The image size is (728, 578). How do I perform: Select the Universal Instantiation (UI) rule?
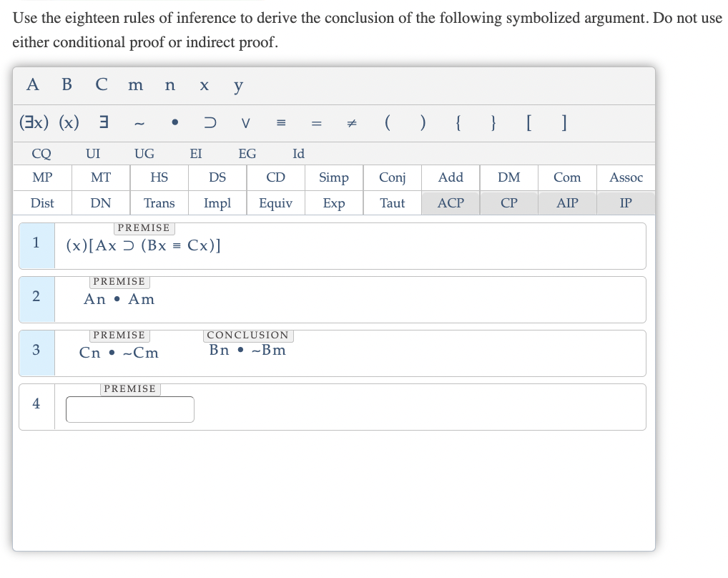[x=93, y=154]
